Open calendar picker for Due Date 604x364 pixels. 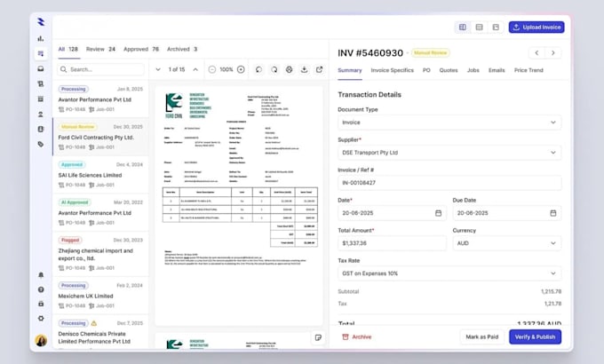[x=553, y=213]
